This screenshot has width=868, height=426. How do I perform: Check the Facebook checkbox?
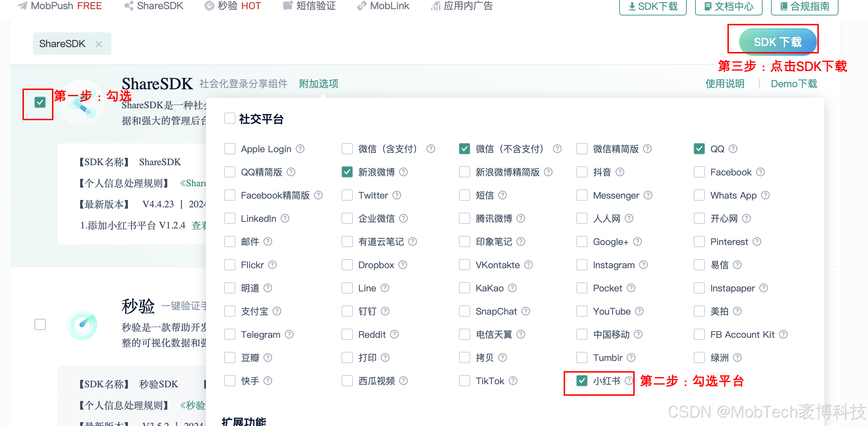click(x=699, y=172)
